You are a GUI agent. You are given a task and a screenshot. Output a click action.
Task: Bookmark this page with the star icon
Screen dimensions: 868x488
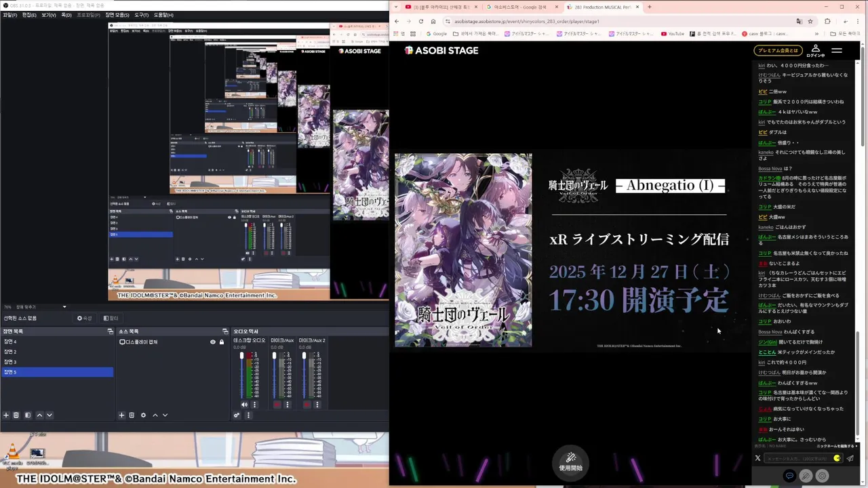coord(810,21)
